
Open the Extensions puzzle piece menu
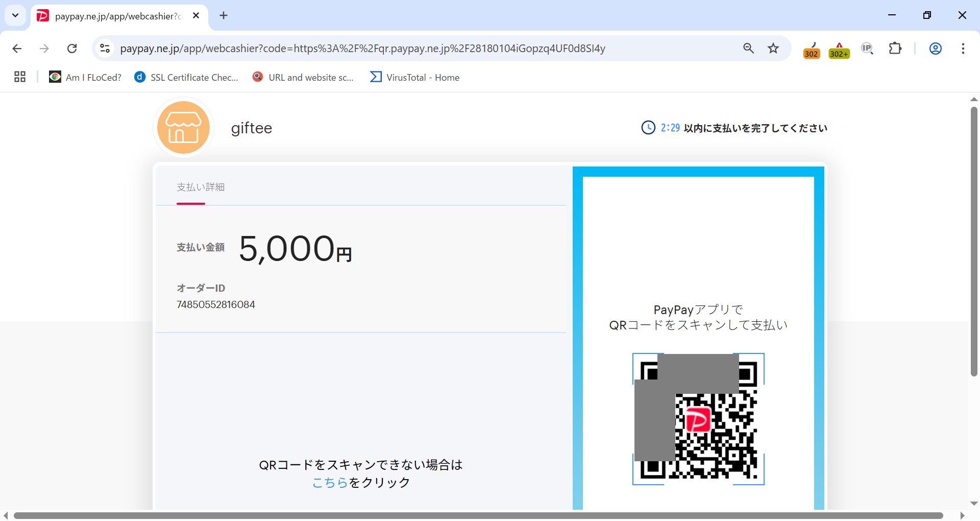[x=895, y=49]
